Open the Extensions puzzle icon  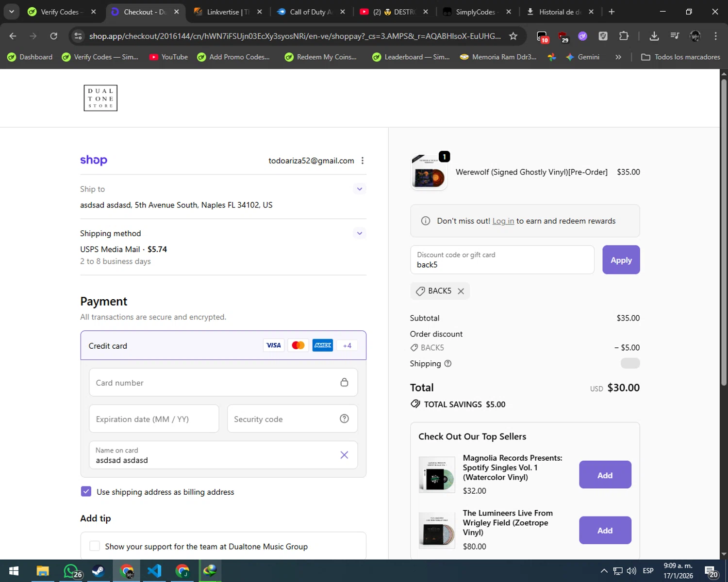(624, 36)
